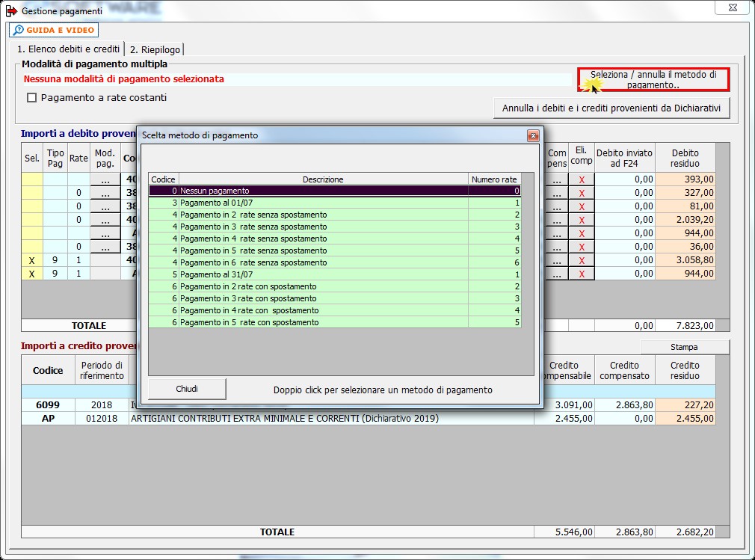Select Pagamento in 4 rate con spostamento
The height and width of the screenshot is (560, 755).
(335, 310)
